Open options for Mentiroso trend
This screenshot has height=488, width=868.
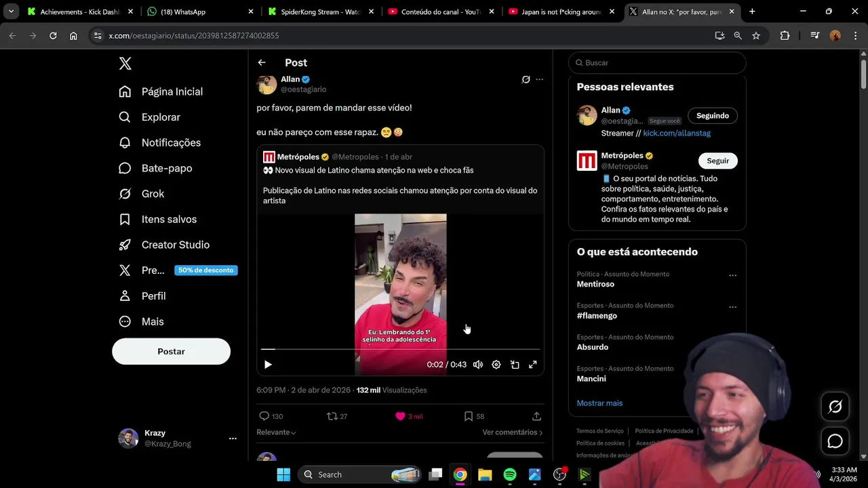(x=732, y=276)
